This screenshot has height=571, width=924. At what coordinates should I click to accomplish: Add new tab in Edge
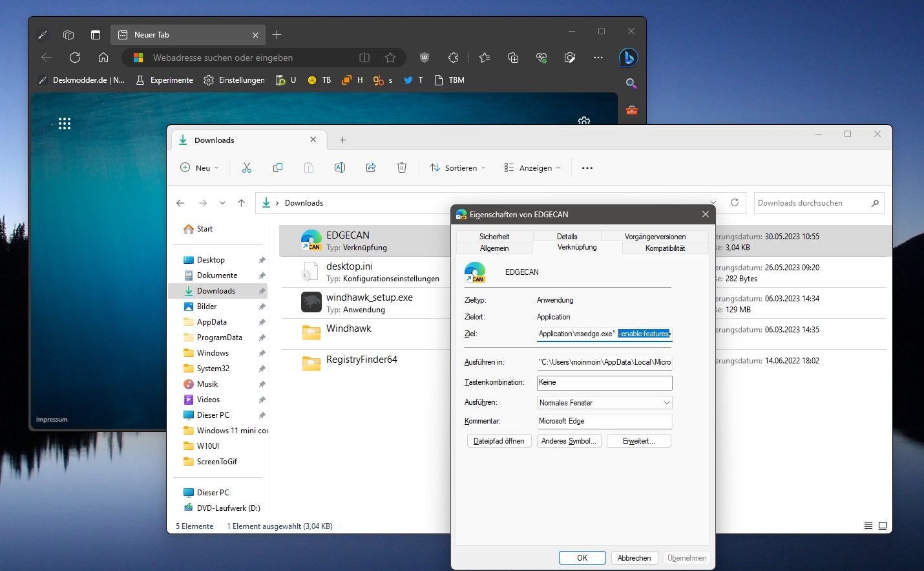[277, 35]
